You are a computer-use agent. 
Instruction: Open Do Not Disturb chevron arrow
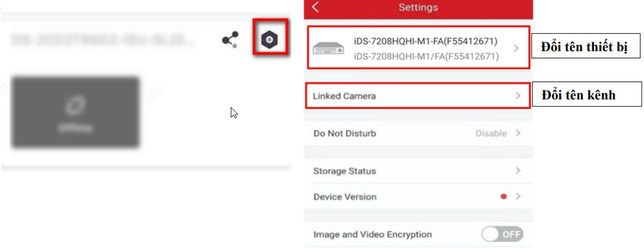point(518,133)
